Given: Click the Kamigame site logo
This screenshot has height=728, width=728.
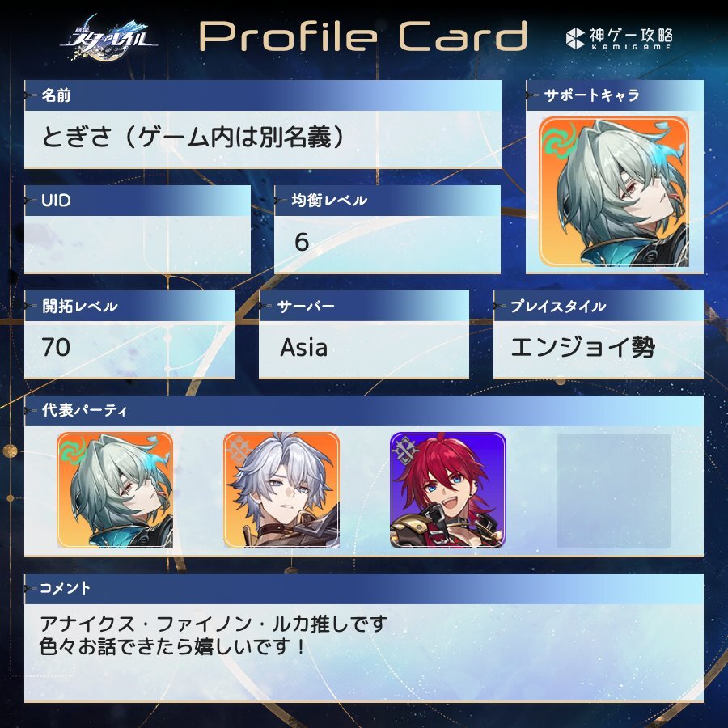Looking at the screenshot, I should point(620,38).
